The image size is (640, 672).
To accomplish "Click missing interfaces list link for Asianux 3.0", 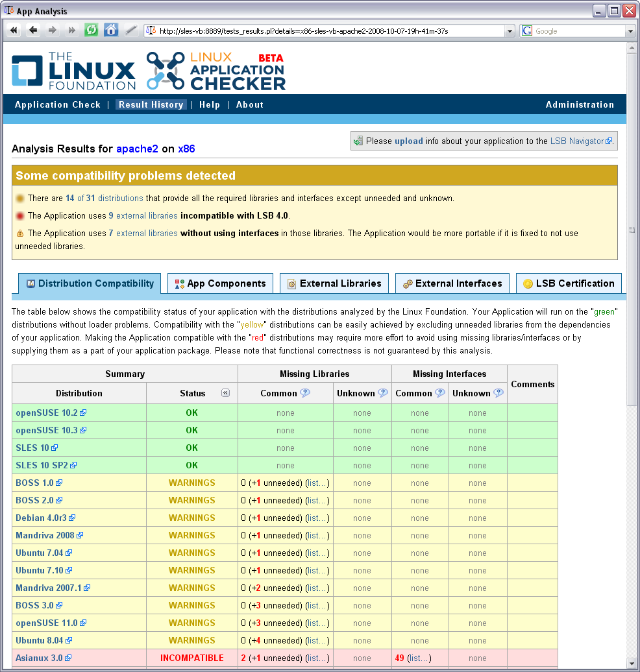I will [x=419, y=658].
